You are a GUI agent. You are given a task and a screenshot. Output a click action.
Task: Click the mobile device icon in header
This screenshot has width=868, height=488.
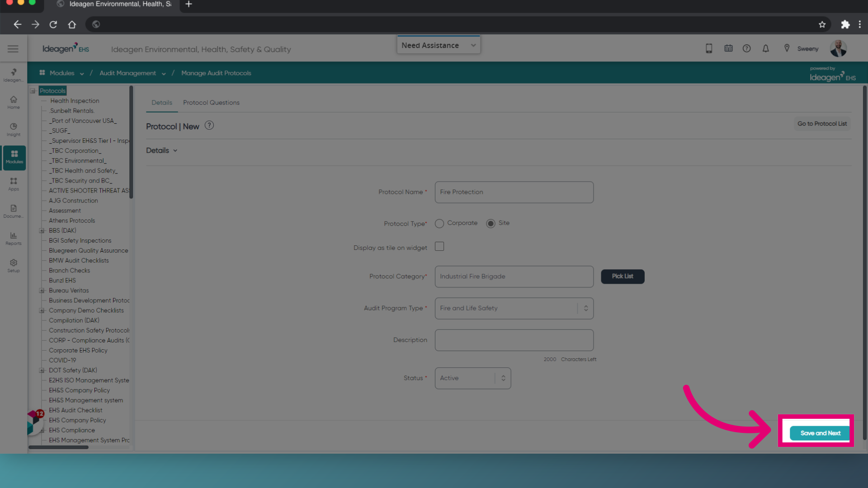point(709,48)
